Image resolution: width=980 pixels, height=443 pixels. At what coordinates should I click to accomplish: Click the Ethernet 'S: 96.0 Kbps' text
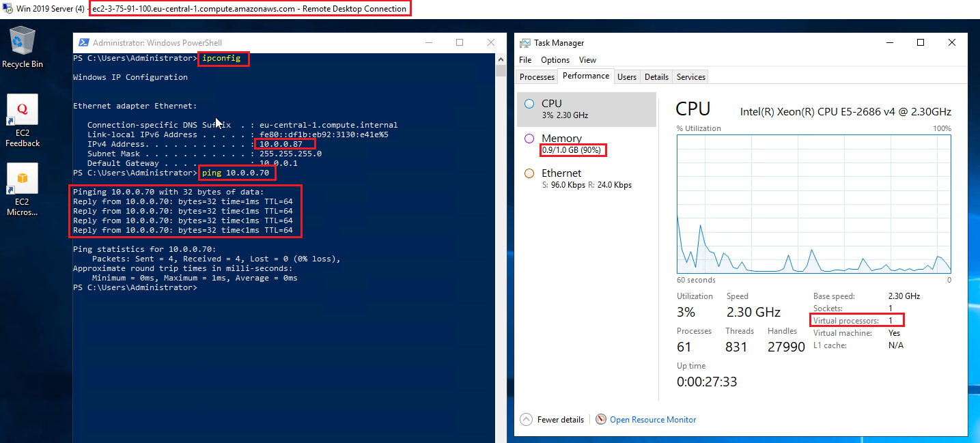(x=563, y=185)
